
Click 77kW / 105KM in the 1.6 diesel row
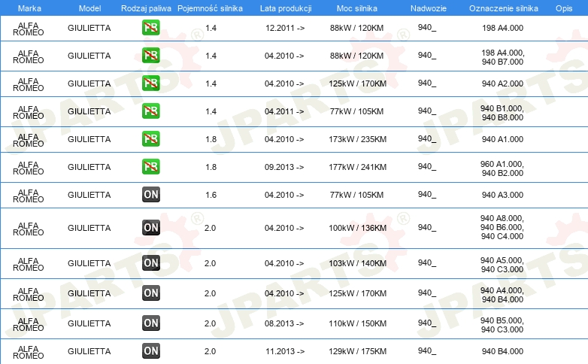356,195
